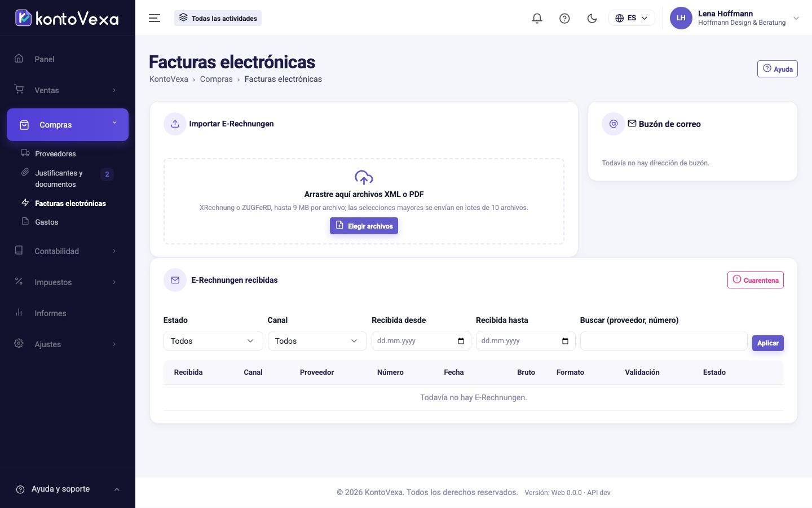
Task: Open Proveedores submenu item
Action: click(x=55, y=154)
